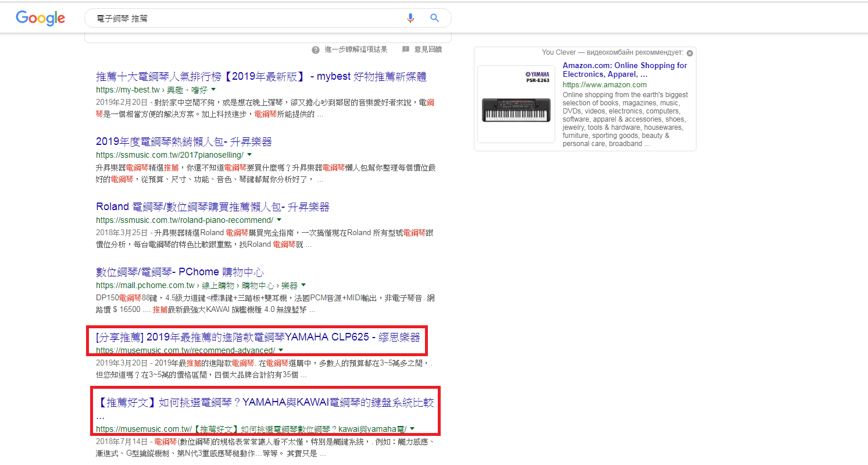Click snippet dated 2018年3月25日

pos(266,239)
